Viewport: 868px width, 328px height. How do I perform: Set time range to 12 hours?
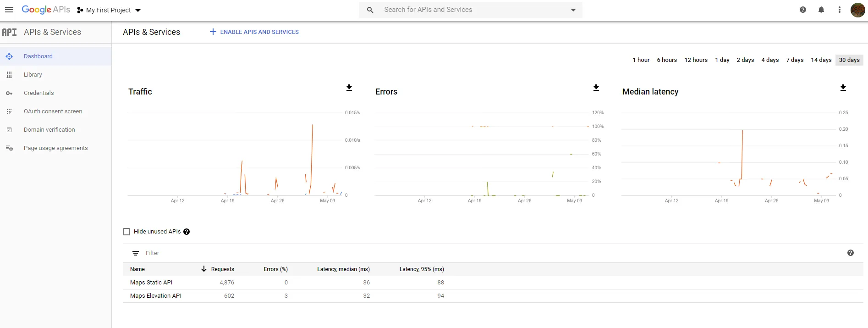tap(696, 60)
